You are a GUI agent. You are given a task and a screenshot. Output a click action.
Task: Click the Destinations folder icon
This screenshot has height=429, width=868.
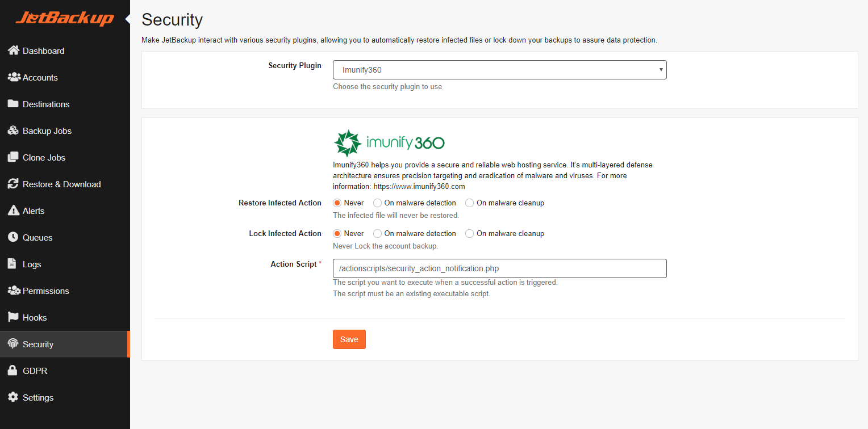[x=13, y=104]
